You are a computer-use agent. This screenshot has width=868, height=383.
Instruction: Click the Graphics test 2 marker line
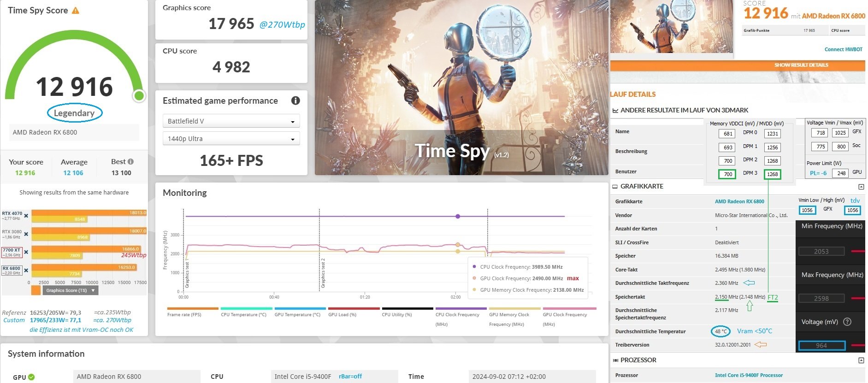[319, 250]
